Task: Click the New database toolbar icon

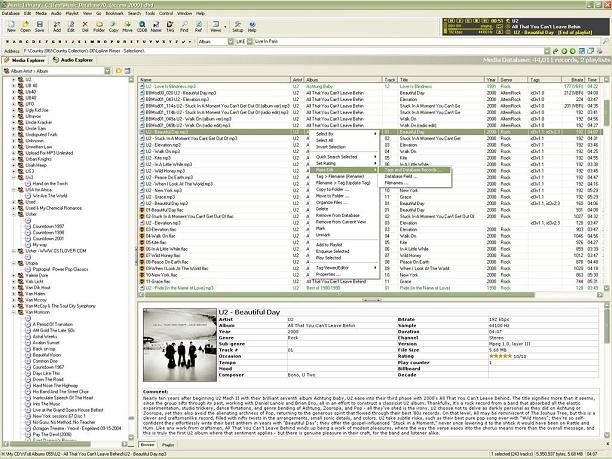Action: (x=11, y=25)
